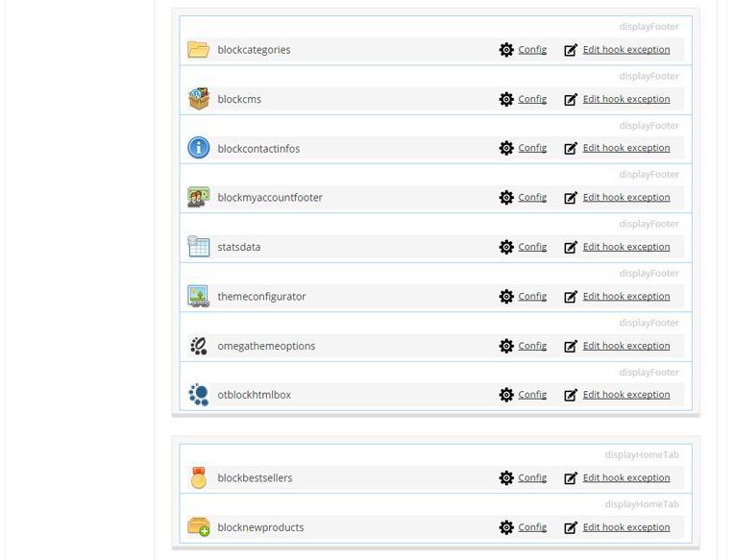Select the themeconfigurator module name

click(x=261, y=297)
